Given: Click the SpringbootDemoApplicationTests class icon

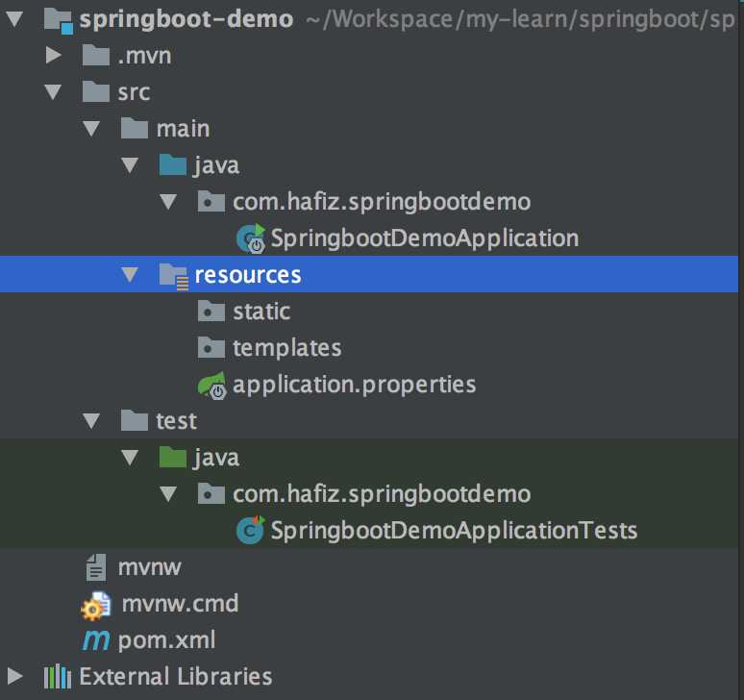Looking at the screenshot, I should pyautogui.click(x=252, y=531).
